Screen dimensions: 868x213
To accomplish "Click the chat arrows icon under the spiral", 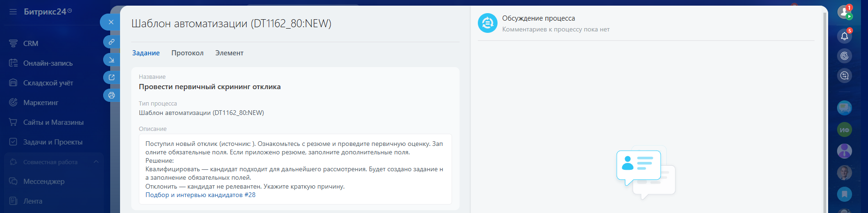I will pyautogui.click(x=845, y=76).
